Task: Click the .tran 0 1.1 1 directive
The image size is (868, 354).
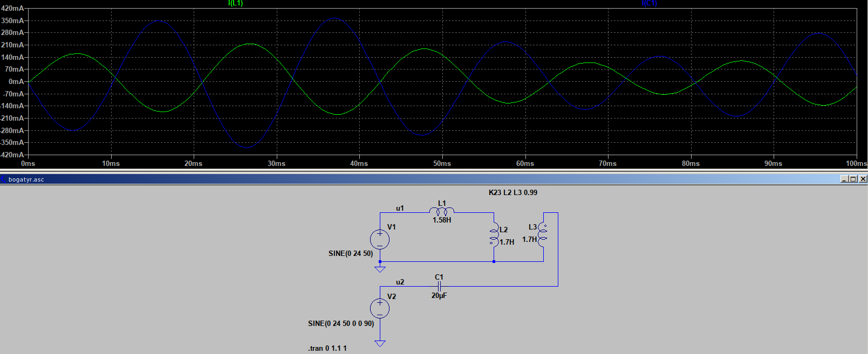Action: [x=327, y=348]
